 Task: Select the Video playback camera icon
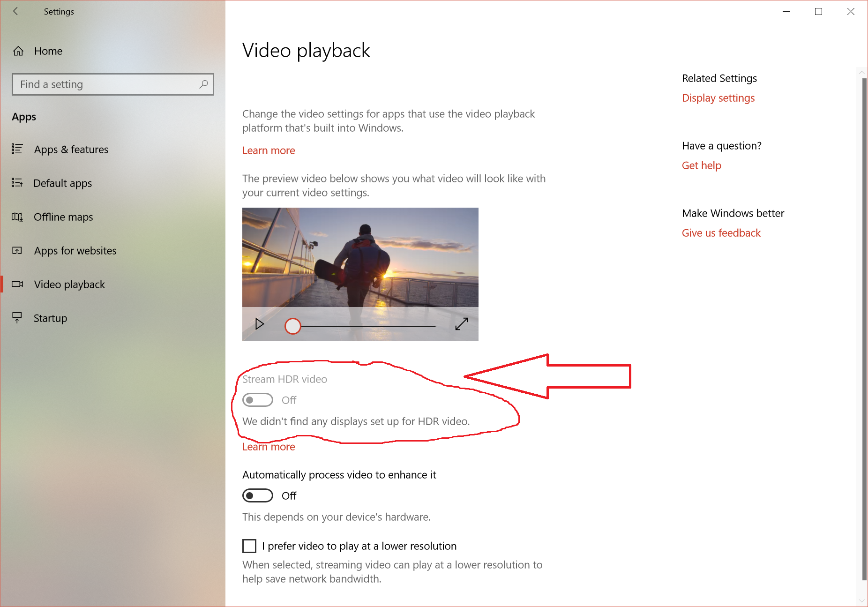click(17, 284)
